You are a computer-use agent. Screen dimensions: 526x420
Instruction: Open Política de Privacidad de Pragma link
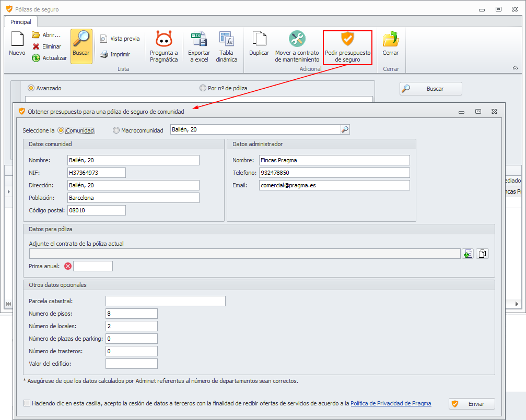point(391,403)
